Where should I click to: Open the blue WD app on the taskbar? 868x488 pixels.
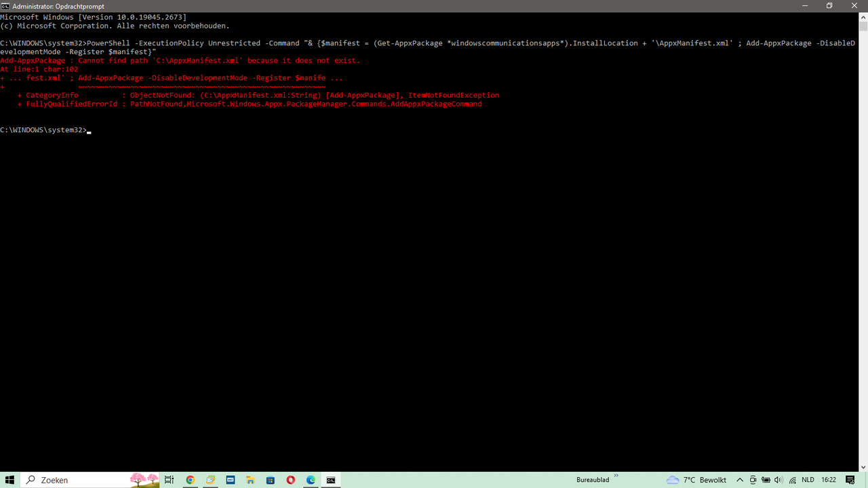(231, 480)
